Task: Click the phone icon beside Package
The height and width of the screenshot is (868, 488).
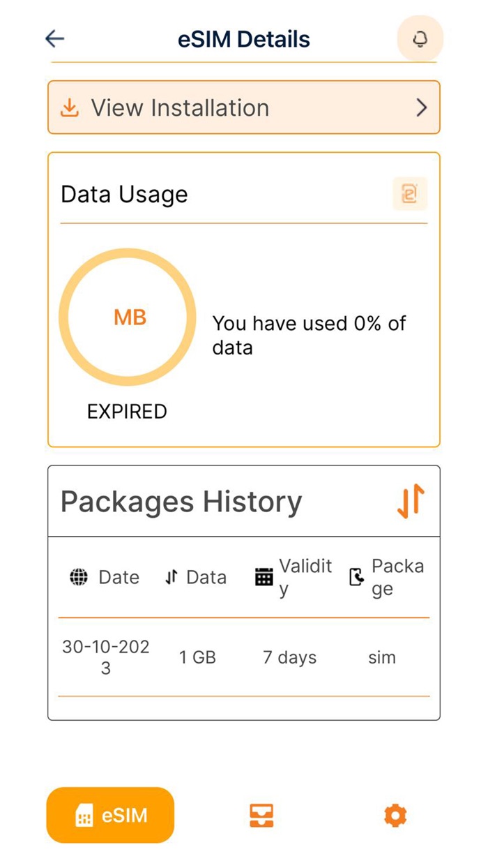Action: (x=356, y=577)
